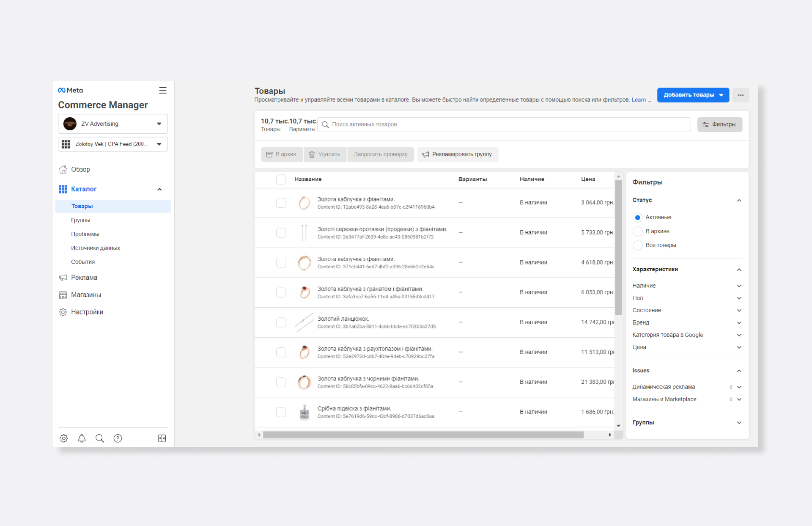
Task: Open Источники данных in Каталог menu
Action: (x=96, y=248)
